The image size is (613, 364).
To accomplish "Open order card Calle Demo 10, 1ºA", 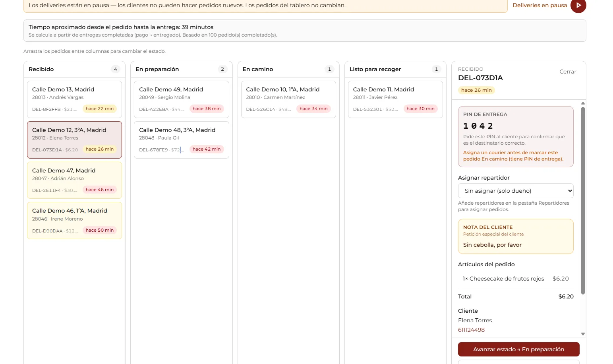I will (288, 99).
